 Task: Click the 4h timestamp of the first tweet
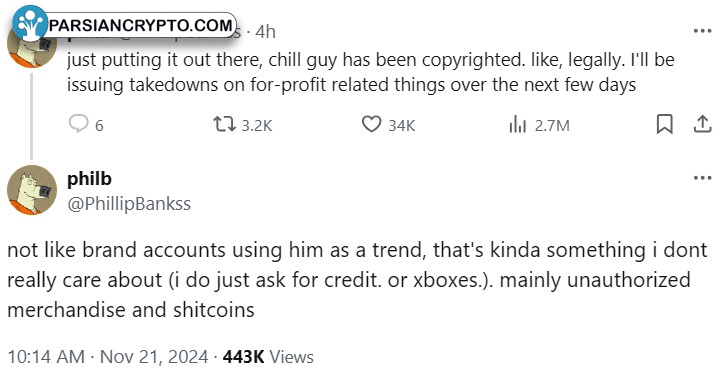(x=265, y=32)
